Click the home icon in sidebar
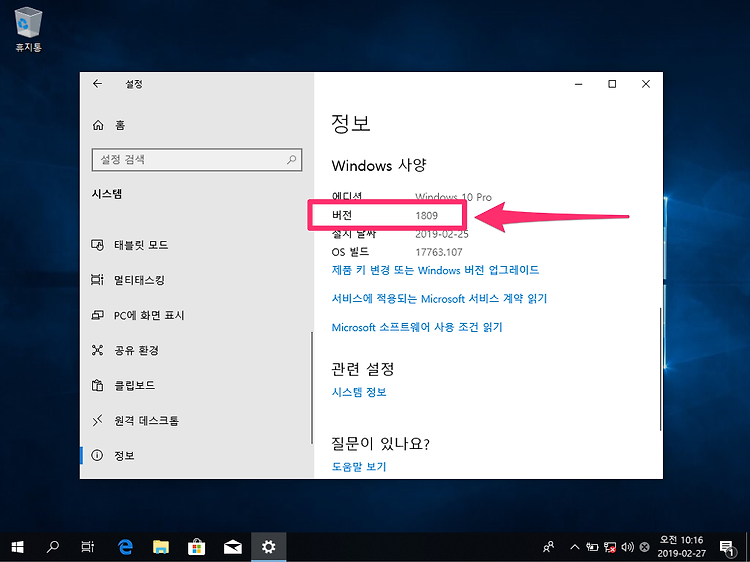This screenshot has height=562, width=750. (x=98, y=125)
